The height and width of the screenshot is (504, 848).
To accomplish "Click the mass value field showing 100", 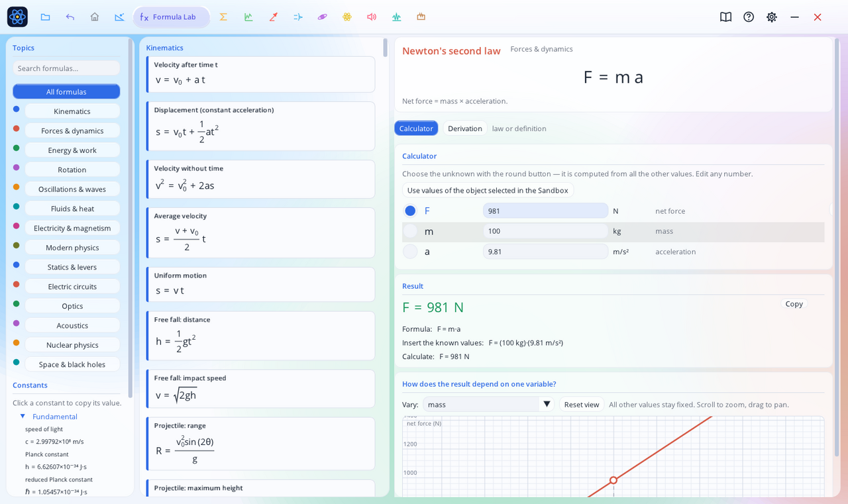I will (x=545, y=231).
